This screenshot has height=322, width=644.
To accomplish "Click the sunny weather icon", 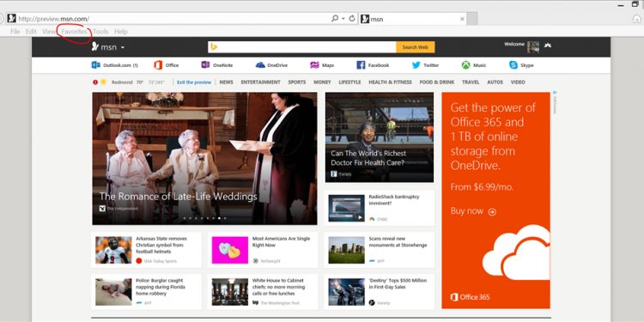I will pyautogui.click(x=104, y=82).
